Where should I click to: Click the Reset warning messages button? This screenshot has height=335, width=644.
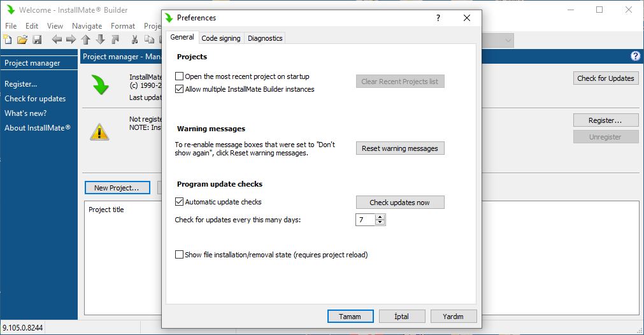tap(400, 148)
